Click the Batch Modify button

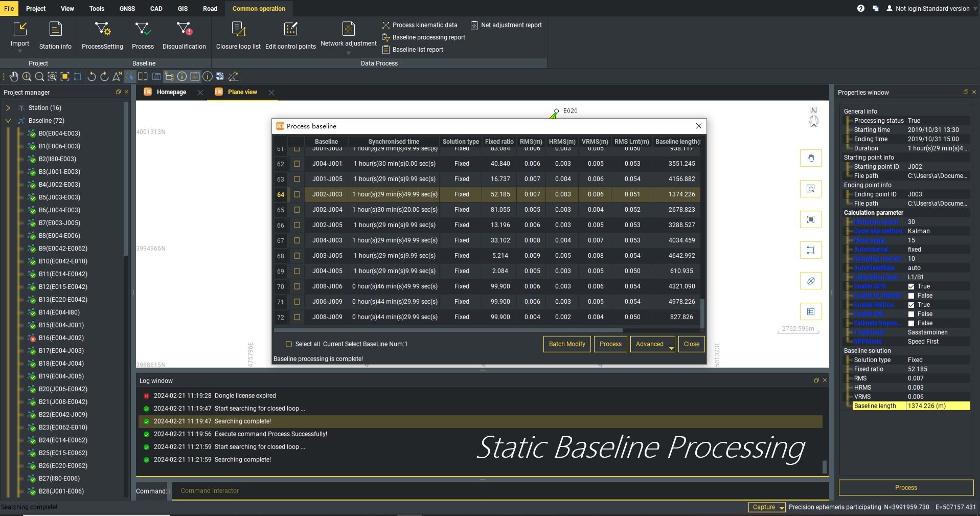click(567, 344)
